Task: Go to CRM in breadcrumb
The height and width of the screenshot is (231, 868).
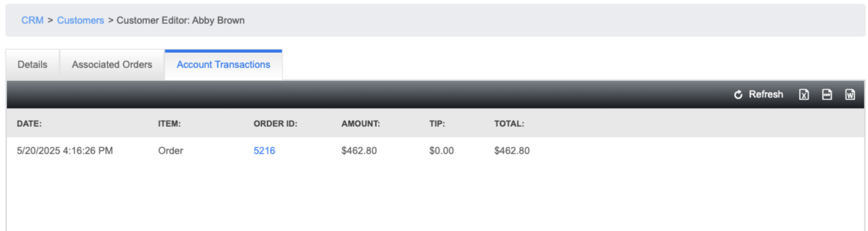Action: click(x=32, y=20)
